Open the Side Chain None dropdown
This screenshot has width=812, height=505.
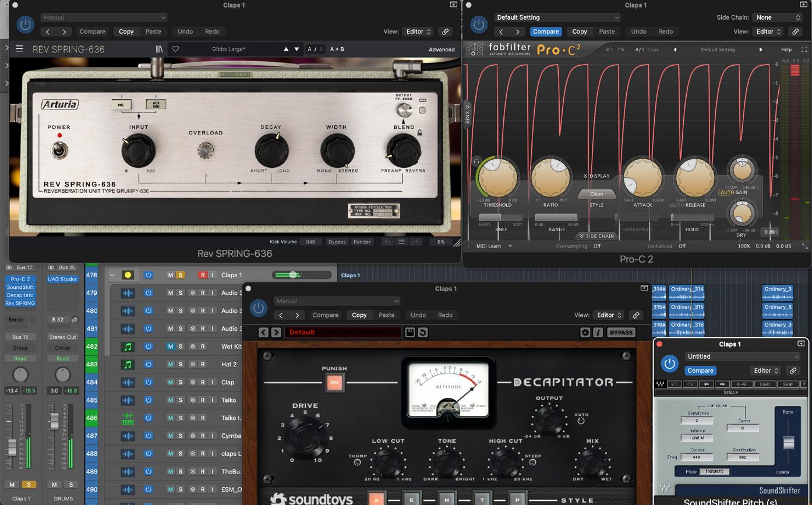click(x=777, y=17)
